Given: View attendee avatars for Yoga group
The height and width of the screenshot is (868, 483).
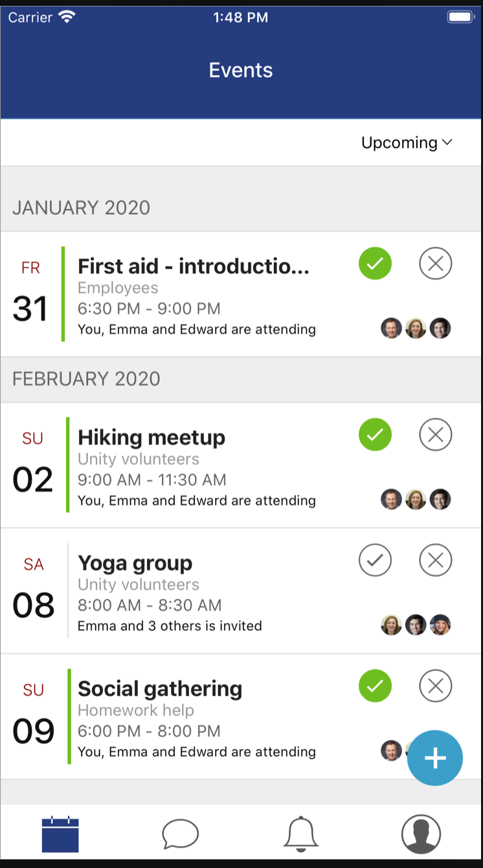Looking at the screenshot, I should pyautogui.click(x=416, y=625).
